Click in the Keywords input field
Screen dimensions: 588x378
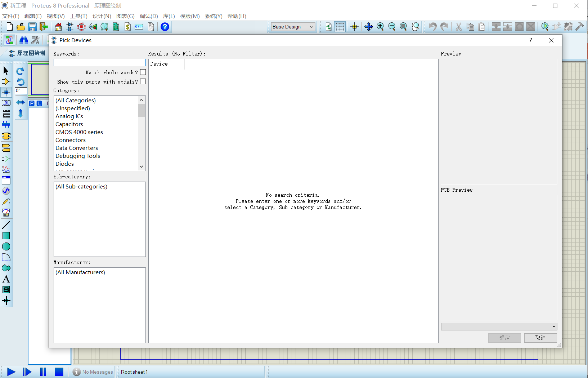[x=100, y=63]
